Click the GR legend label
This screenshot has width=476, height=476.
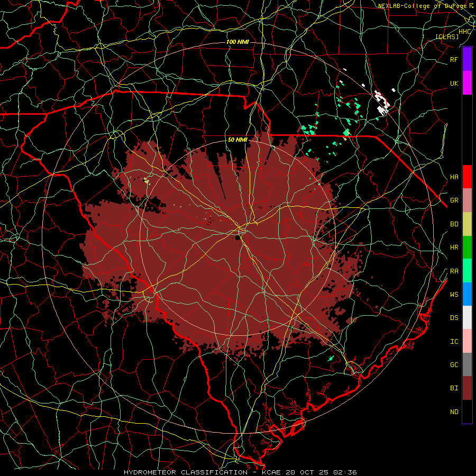click(x=454, y=200)
